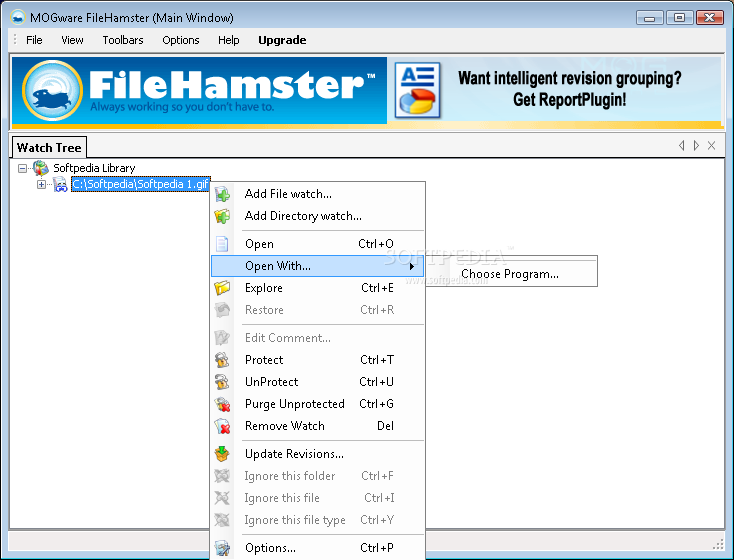Click the FileHamster title bar app icon
The image size is (734, 560).
tap(18, 17)
